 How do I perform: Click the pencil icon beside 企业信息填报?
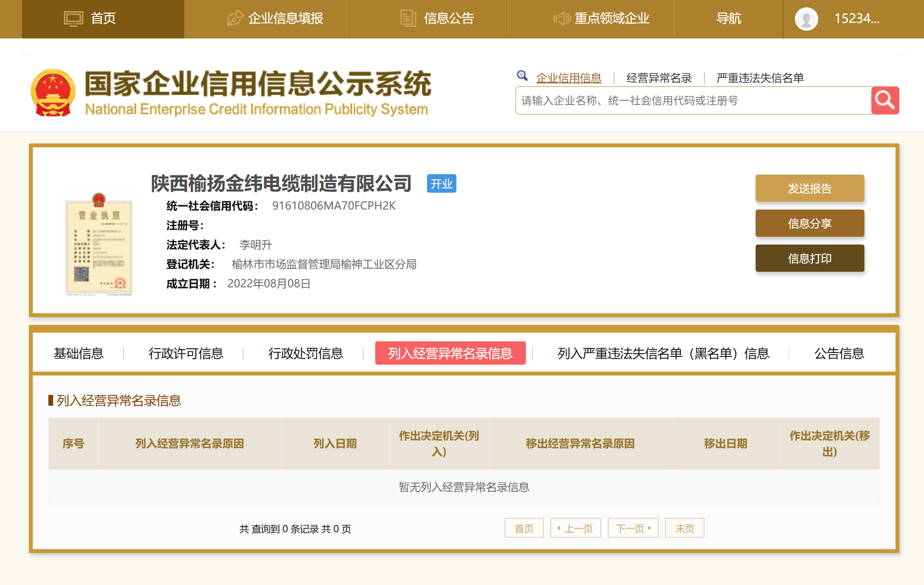tap(235, 19)
